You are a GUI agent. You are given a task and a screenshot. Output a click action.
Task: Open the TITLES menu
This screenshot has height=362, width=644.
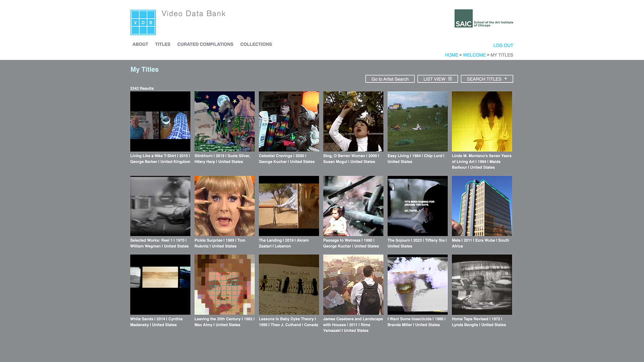163,44
